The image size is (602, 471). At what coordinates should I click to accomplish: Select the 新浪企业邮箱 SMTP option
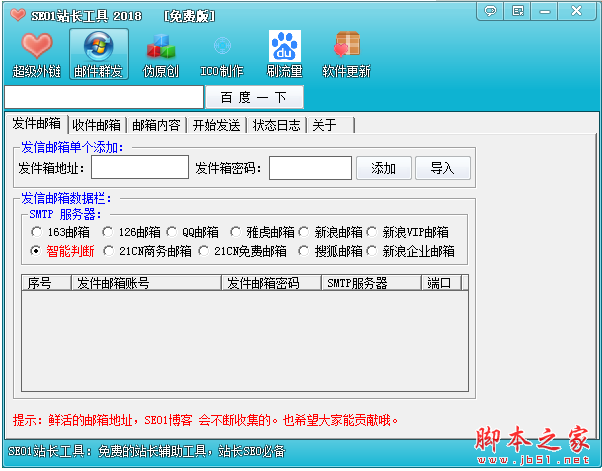click(x=410, y=251)
